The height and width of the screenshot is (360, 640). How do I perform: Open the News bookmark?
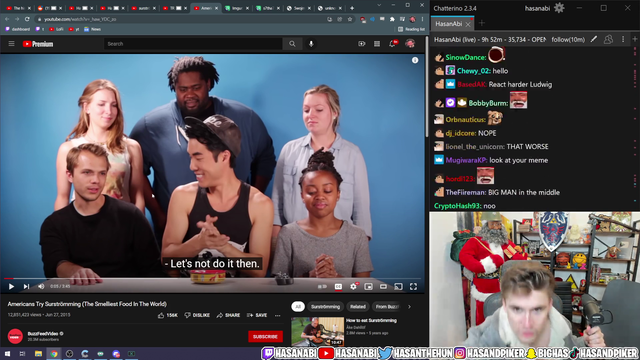[92, 29]
